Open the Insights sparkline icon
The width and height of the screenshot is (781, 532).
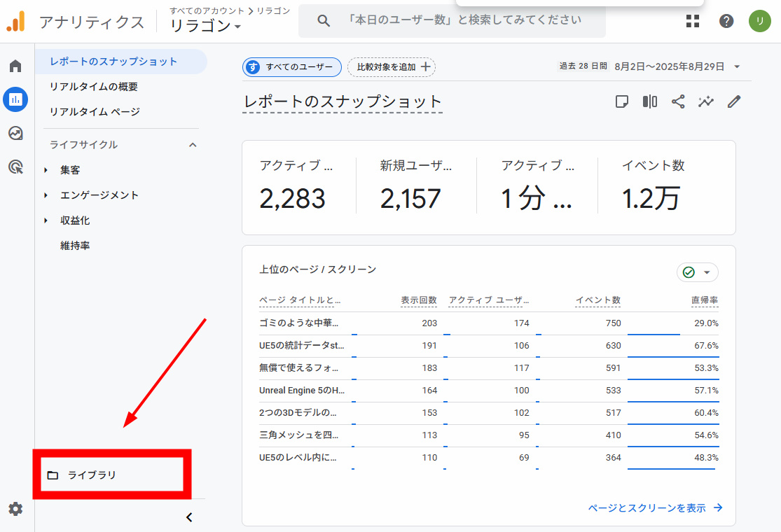[706, 101]
